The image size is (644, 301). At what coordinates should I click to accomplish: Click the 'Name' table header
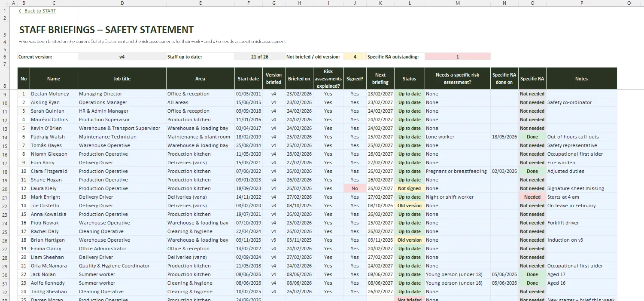54,79
